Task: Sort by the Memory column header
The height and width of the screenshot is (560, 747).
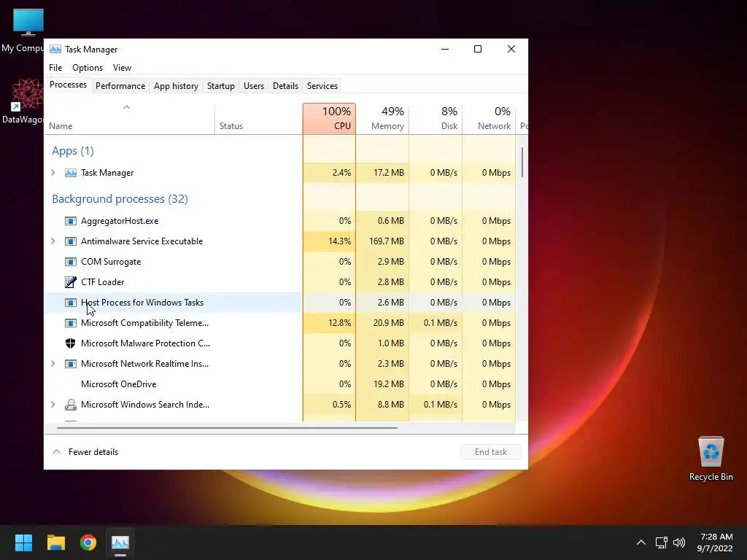Action: tap(382, 119)
